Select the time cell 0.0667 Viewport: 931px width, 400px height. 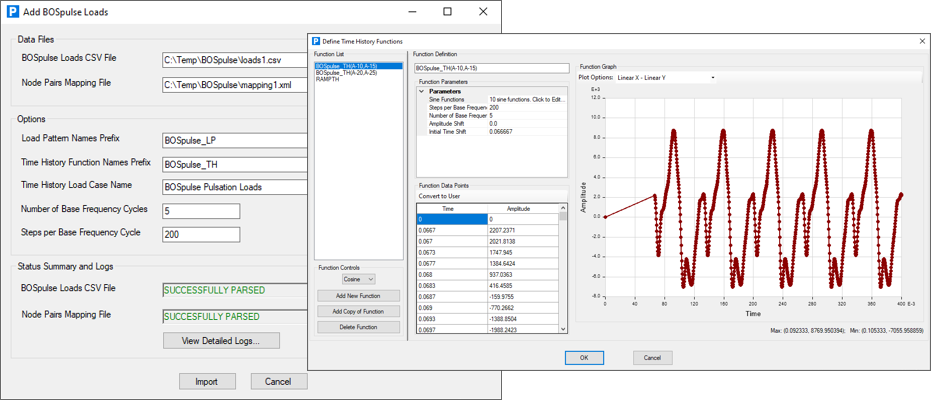(452, 230)
